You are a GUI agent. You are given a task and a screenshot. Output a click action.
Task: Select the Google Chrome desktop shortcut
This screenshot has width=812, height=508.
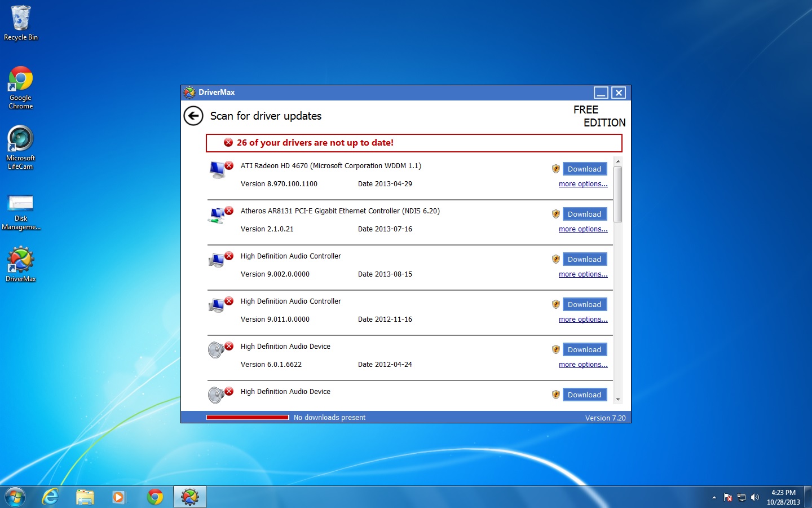click(x=21, y=87)
